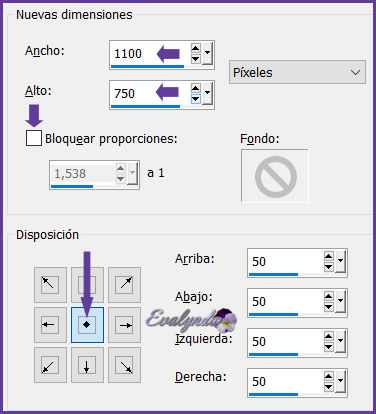The image size is (376, 414).
Task: Decrease Alto with down stepper
Action: point(196,99)
